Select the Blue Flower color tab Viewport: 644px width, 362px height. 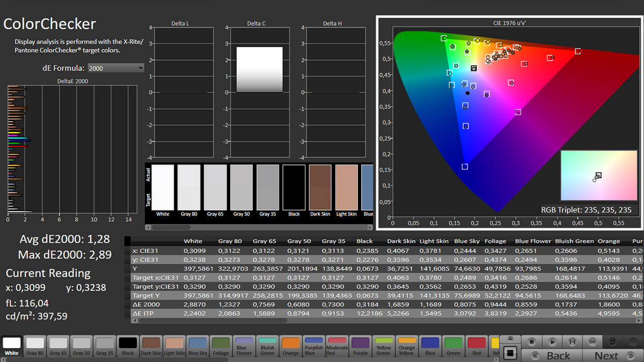[x=244, y=346]
